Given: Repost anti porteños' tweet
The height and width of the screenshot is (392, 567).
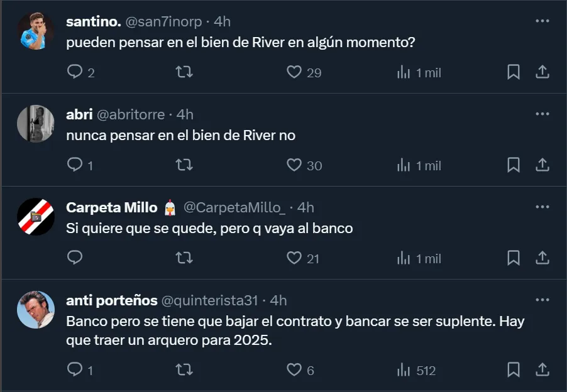Looking at the screenshot, I should point(184,370).
